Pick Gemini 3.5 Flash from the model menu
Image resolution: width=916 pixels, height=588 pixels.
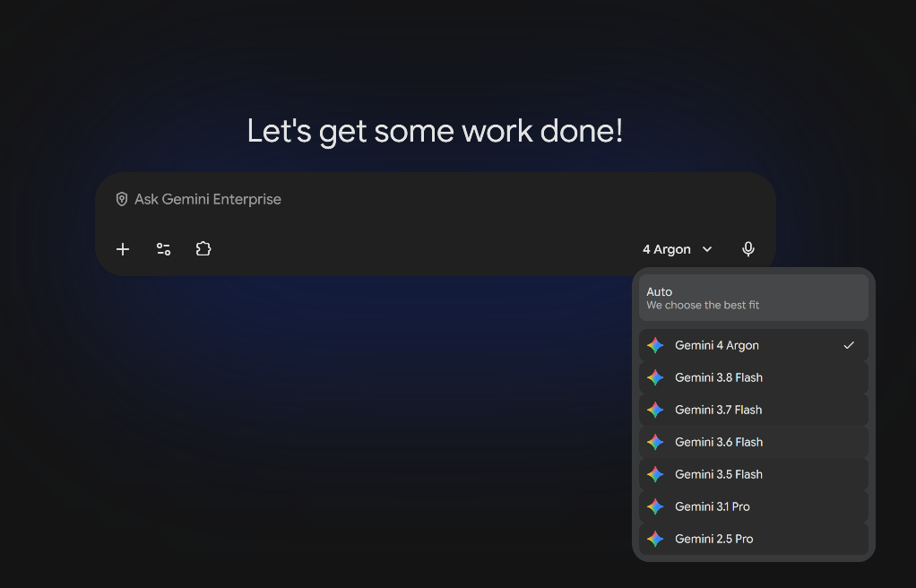(754, 474)
